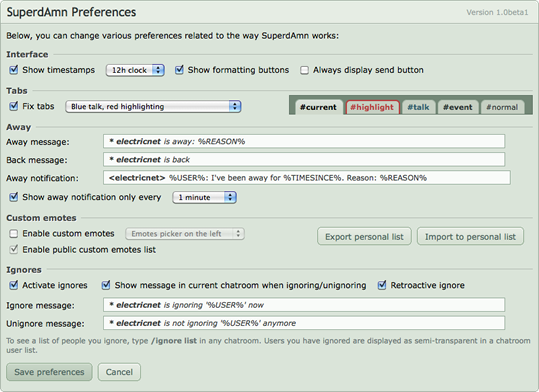Click the Away message input field

[304, 141]
